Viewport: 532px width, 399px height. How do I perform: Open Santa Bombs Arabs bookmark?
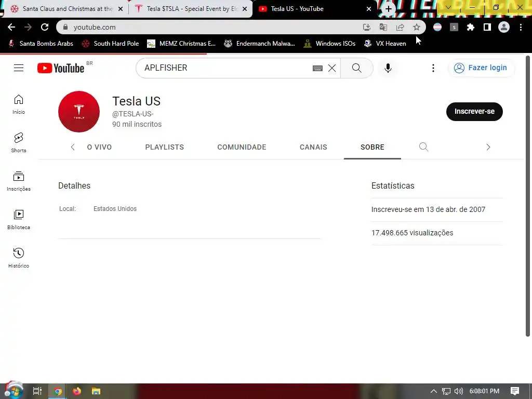coord(41,44)
